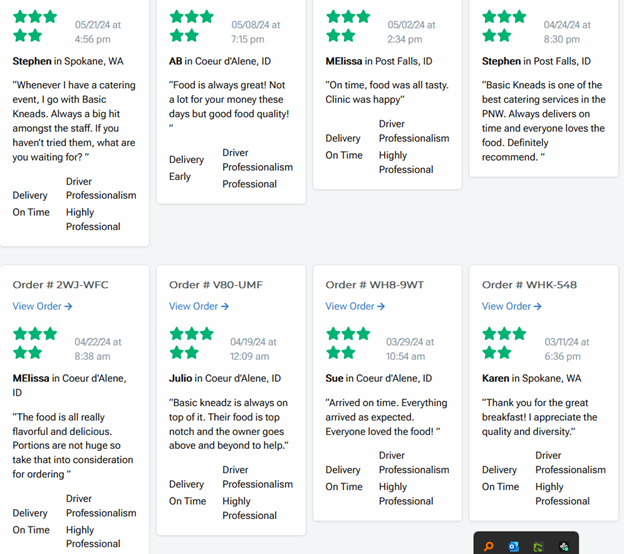Click the star rating on MElissa's Post Falls review

click(347, 26)
